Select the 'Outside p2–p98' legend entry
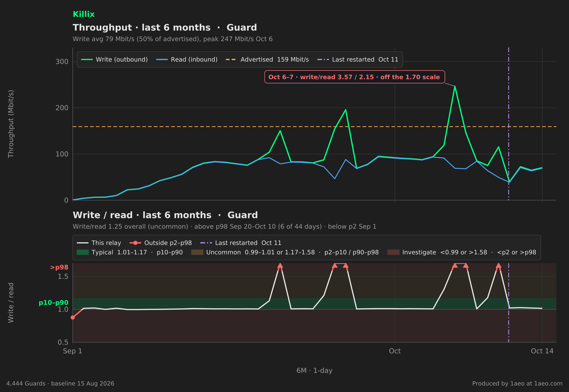 point(161,243)
